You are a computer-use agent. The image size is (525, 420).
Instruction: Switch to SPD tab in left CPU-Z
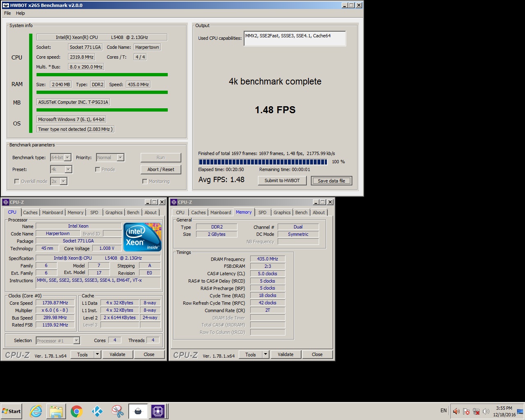(x=94, y=212)
